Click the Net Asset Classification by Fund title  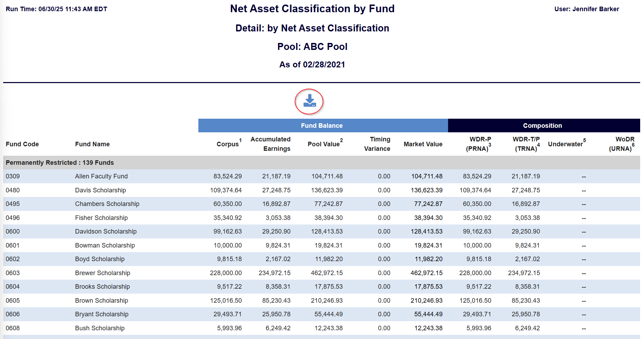(312, 9)
